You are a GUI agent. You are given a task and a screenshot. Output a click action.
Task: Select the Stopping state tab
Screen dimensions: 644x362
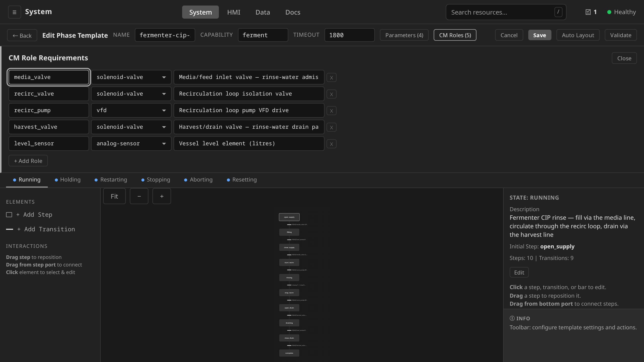pos(156,180)
